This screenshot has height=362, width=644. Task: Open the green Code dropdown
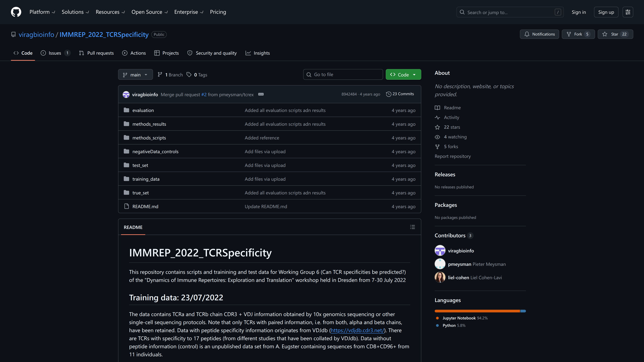tap(403, 74)
